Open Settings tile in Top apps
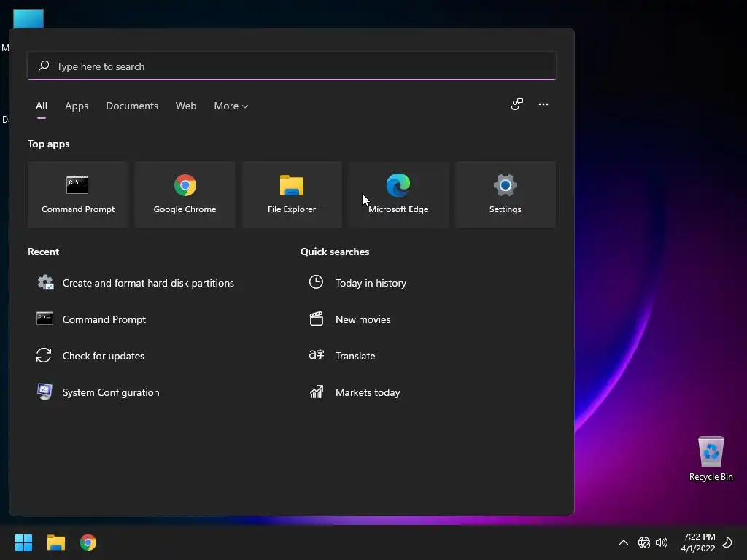This screenshot has height=560, width=747. [505, 195]
